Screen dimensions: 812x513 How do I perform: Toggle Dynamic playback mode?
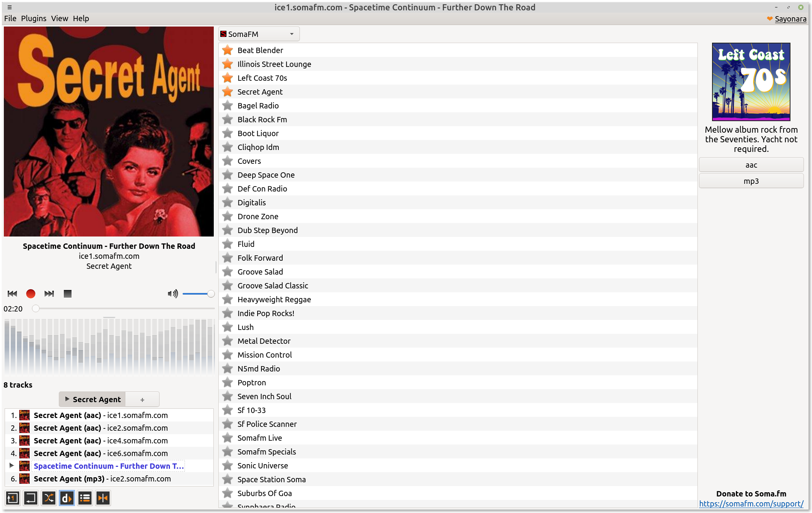67,498
